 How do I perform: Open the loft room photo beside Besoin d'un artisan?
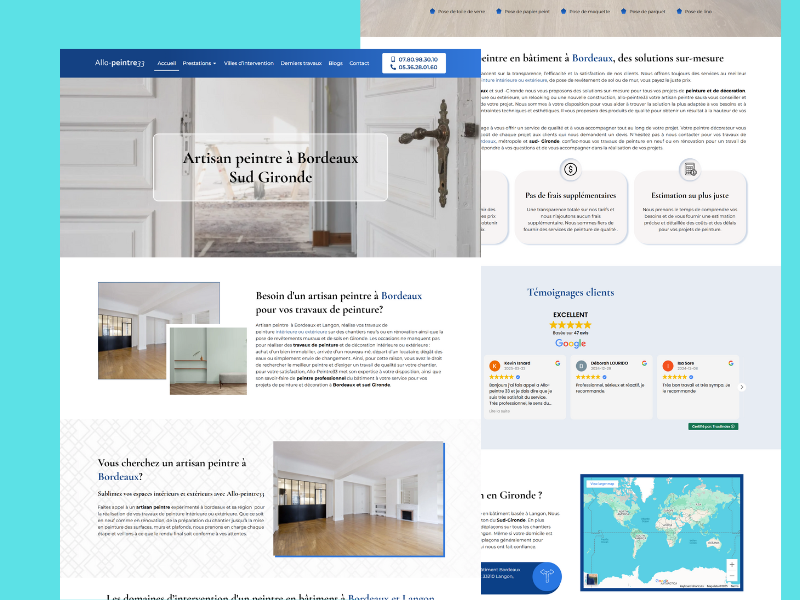coord(159,331)
